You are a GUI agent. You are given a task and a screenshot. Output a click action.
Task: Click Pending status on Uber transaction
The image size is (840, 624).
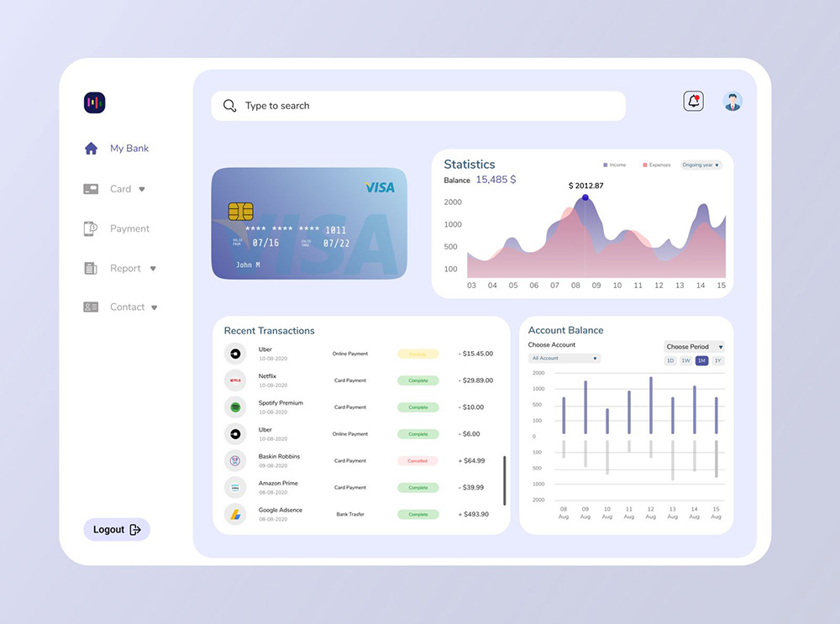[417, 354]
